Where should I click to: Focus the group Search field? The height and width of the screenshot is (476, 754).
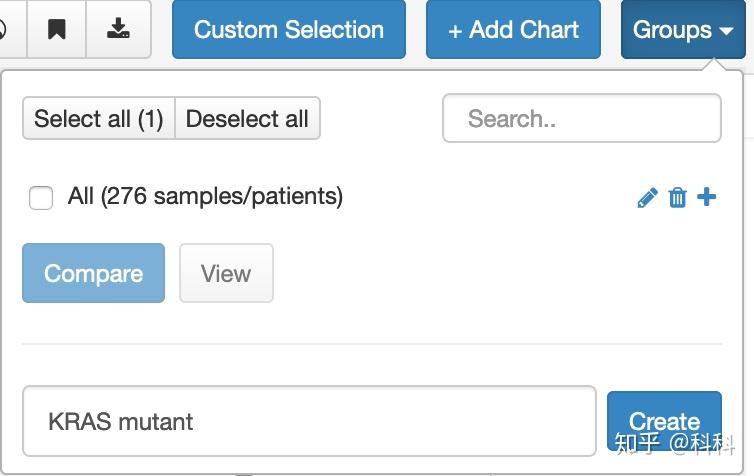(x=581, y=118)
